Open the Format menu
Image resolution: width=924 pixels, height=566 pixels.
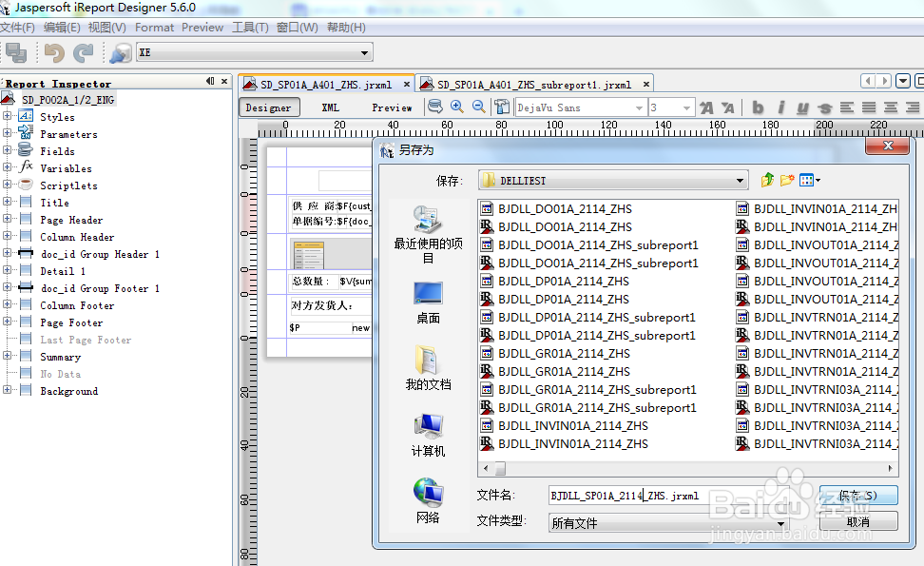pyautogui.click(x=154, y=28)
